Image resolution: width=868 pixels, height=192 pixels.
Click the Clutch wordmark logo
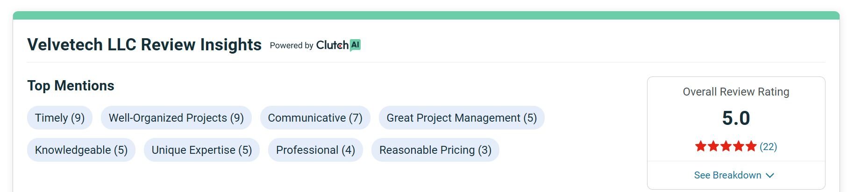[332, 45]
